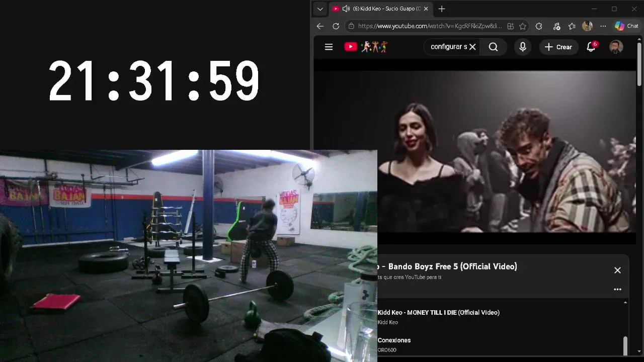This screenshot has height=362, width=644.
Task: Play Kidd Keo - MONEY TILL I DIE video
Action: [x=439, y=313]
